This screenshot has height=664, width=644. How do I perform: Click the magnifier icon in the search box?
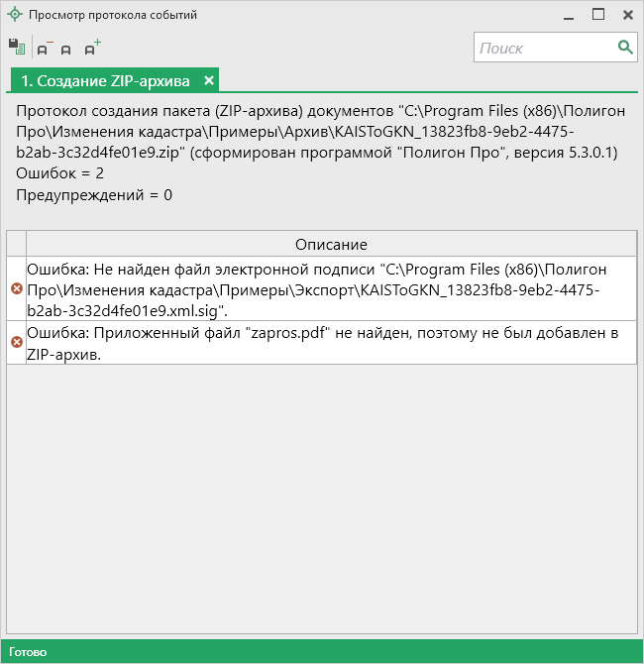(x=625, y=47)
